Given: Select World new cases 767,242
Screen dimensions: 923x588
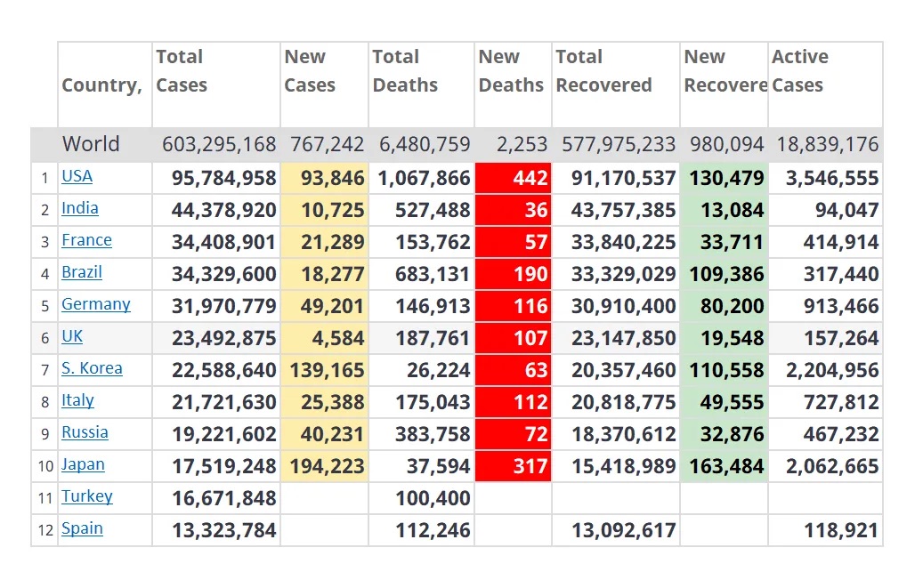Looking at the screenshot, I should click(x=328, y=145).
